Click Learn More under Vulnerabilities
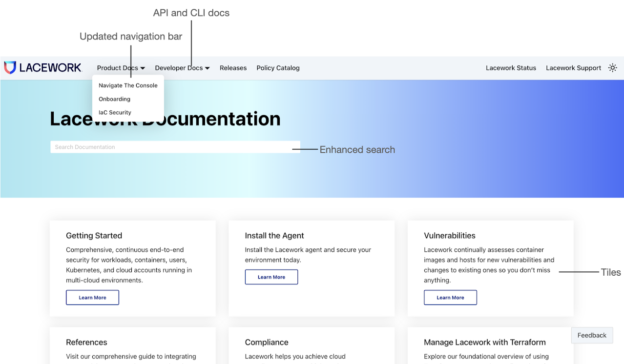This screenshot has width=624, height=364. click(450, 298)
